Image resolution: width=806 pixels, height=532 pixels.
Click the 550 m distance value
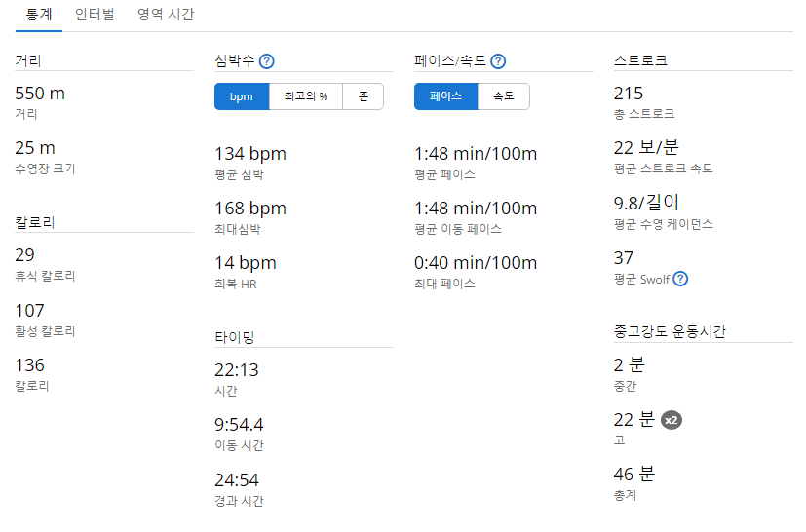[40, 94]
